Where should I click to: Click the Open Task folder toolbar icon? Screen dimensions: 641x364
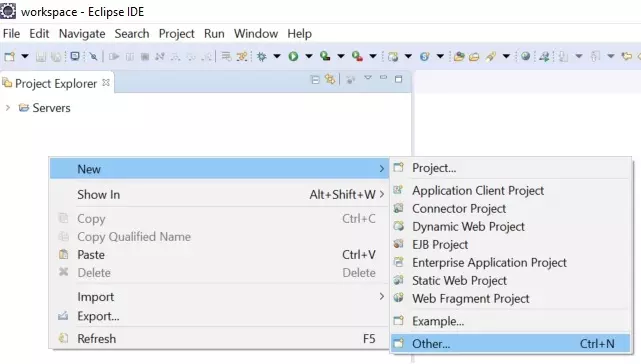click(x=474, y=56)
